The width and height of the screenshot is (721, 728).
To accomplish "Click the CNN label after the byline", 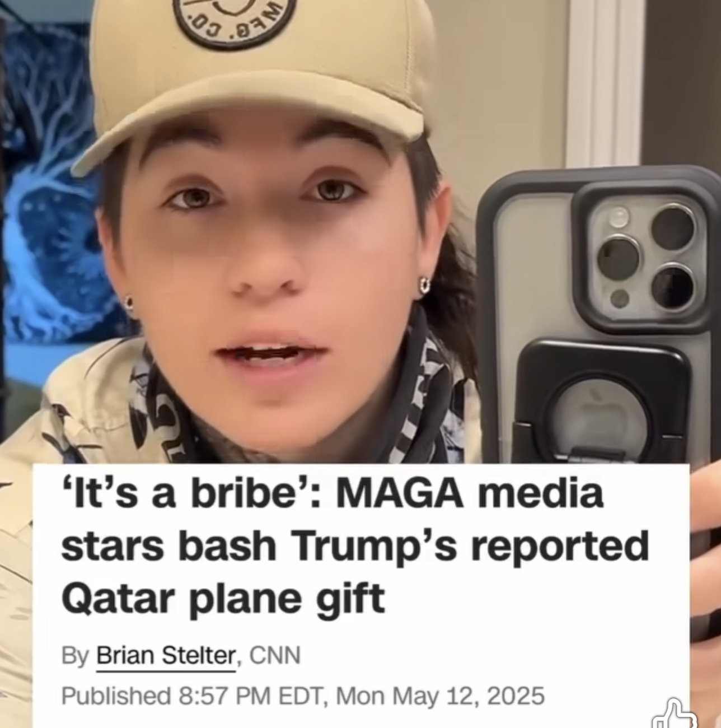I will [x=274, y=655].
